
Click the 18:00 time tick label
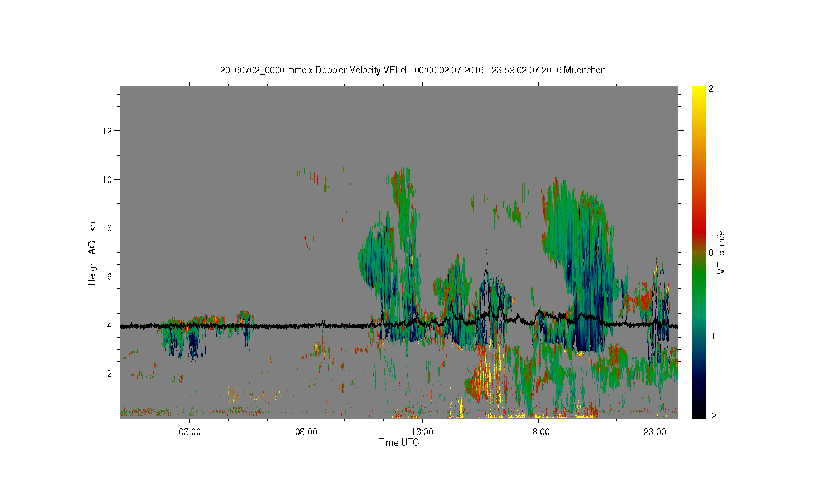[x=539, y=432]
